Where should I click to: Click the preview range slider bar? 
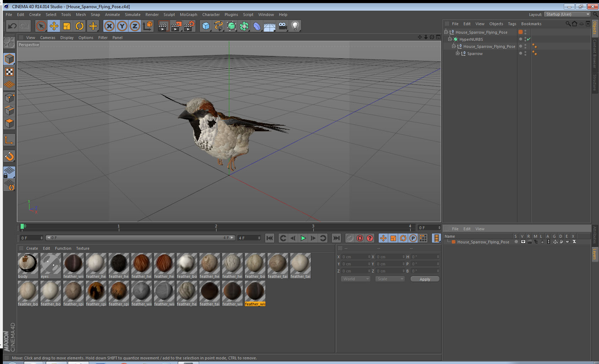140,238
